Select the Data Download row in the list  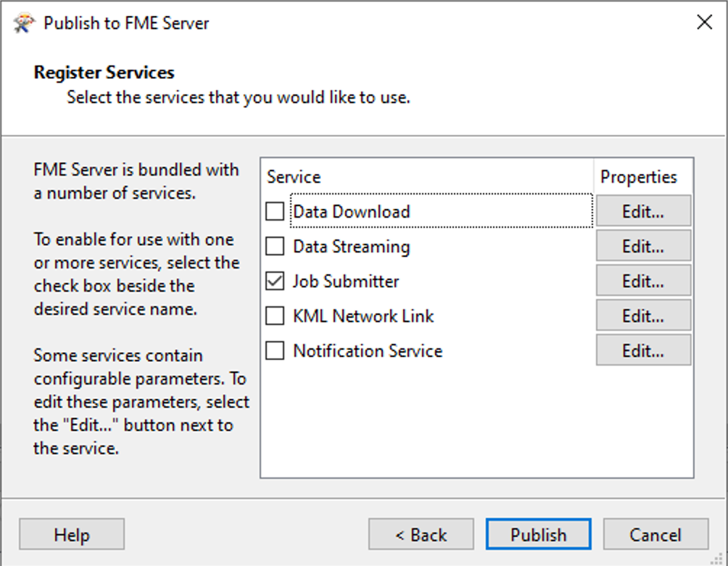coord(351,211)
